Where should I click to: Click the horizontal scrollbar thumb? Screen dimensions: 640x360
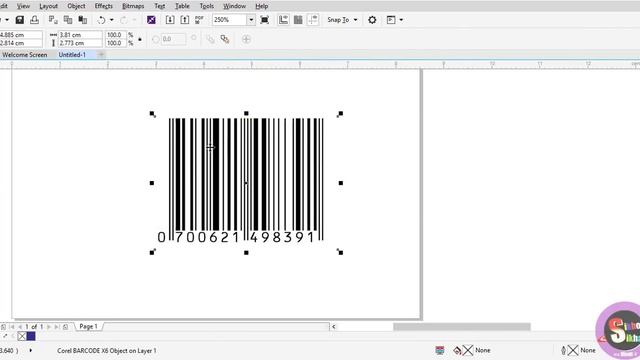coord(462,327)
